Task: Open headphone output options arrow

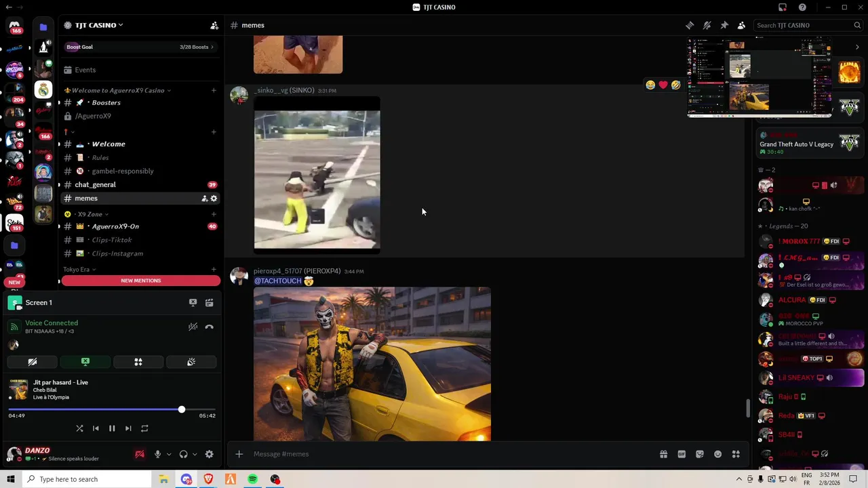Action: click(195, 455)
